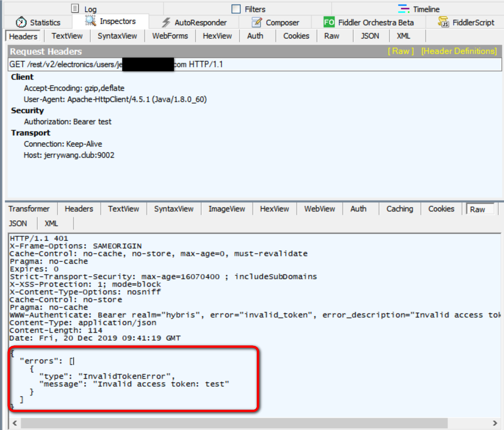Click the Content-Type: application/json line
The image size is (504, 430).
[83, 323]
